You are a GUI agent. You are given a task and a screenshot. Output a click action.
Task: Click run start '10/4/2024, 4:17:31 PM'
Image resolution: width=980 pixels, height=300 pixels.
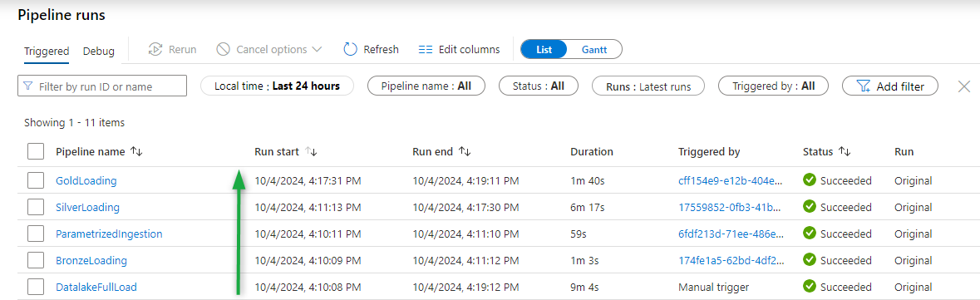click(308, 180)
